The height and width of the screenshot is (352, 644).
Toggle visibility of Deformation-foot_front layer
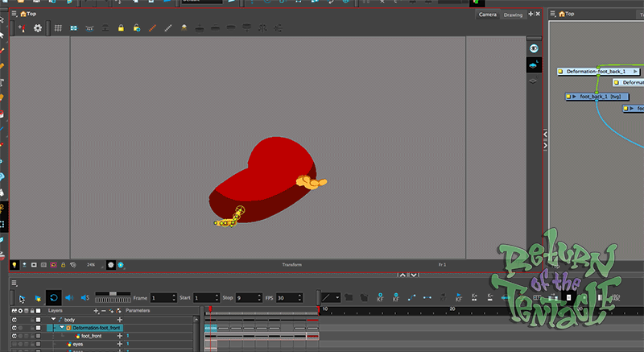(x=14, y=328)
